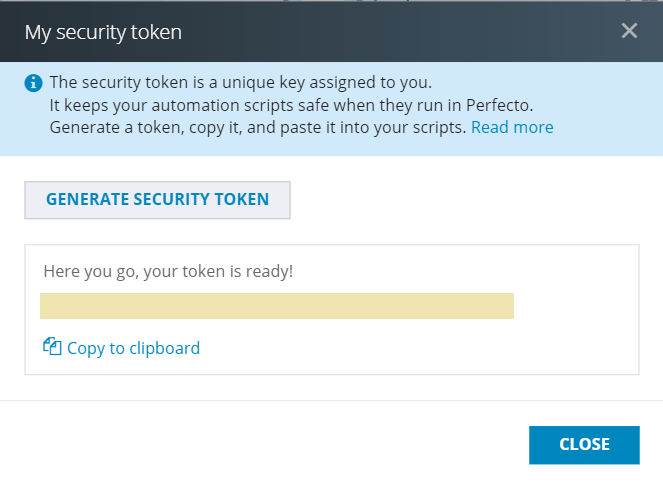Click the 'Here you go, your token is ready!' message
The height and width of the screenshot is (487, 663).
point(168,271)
